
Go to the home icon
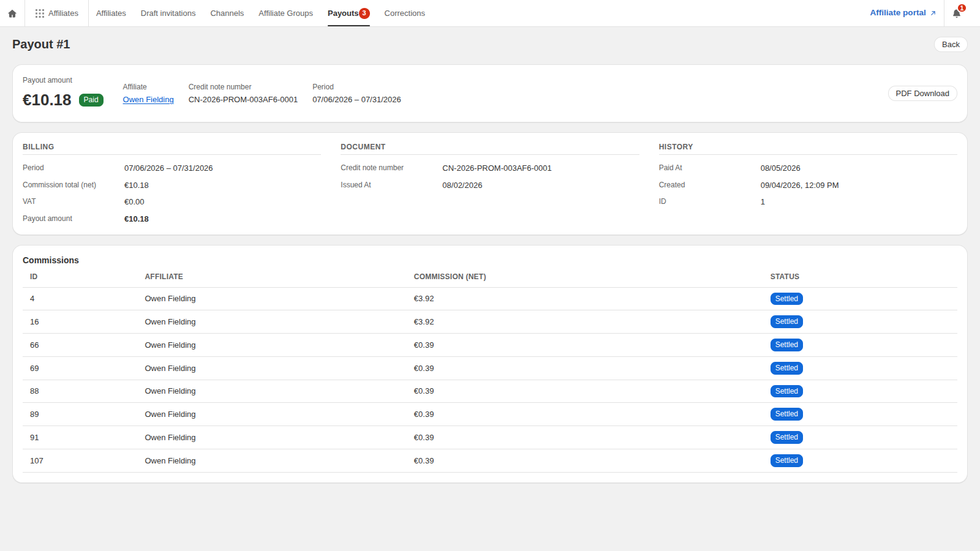click(12, 13)
